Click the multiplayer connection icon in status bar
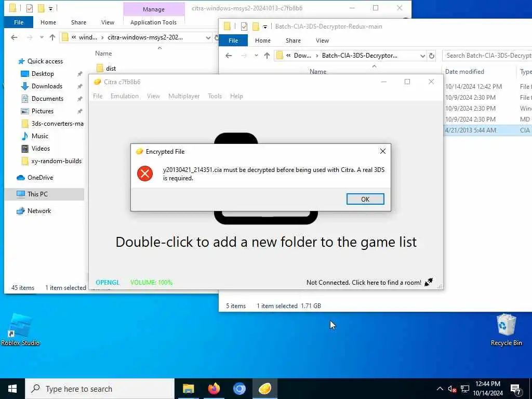 pos(429,282)
